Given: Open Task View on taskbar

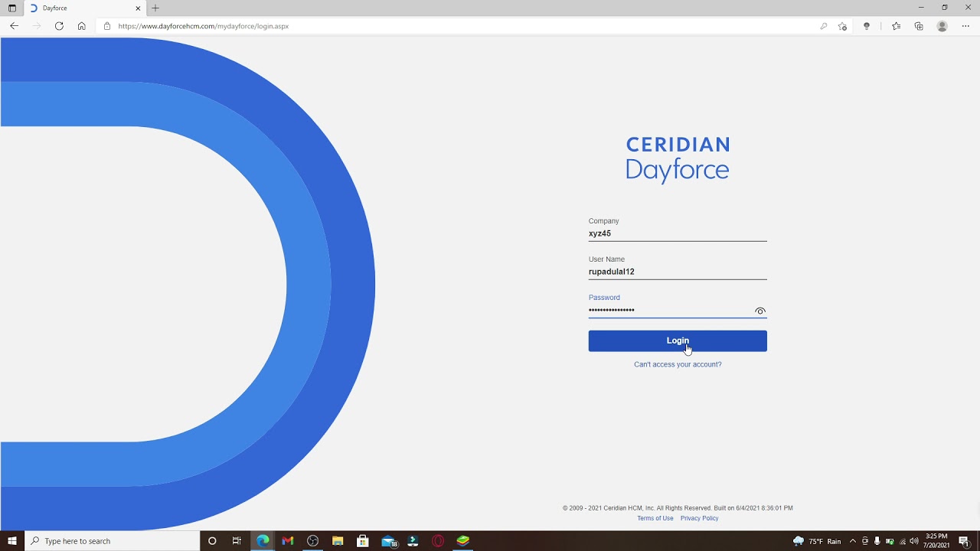Looking at the screenshot, I should (237, 541).
